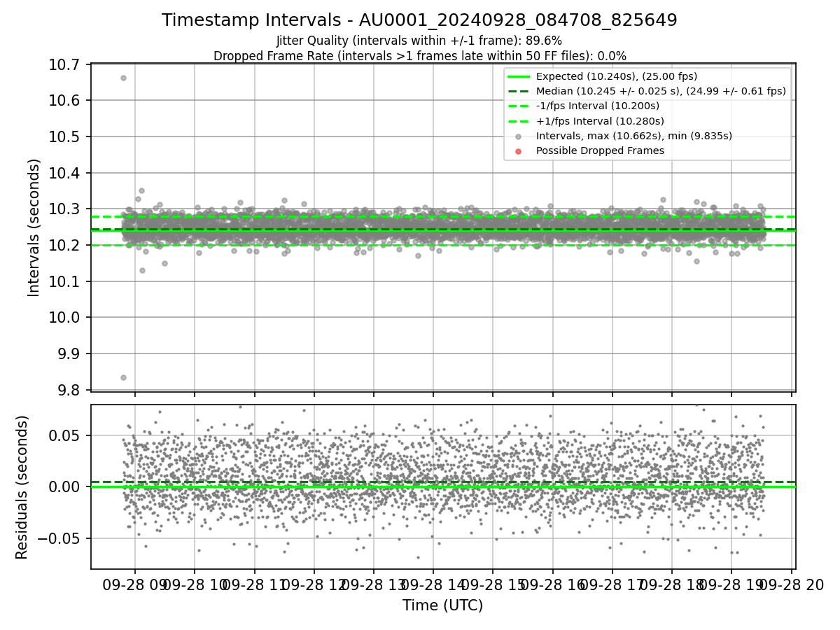
Task: Click the "09-28 20" x-axis tick label
Action: (x=792, y=585)
